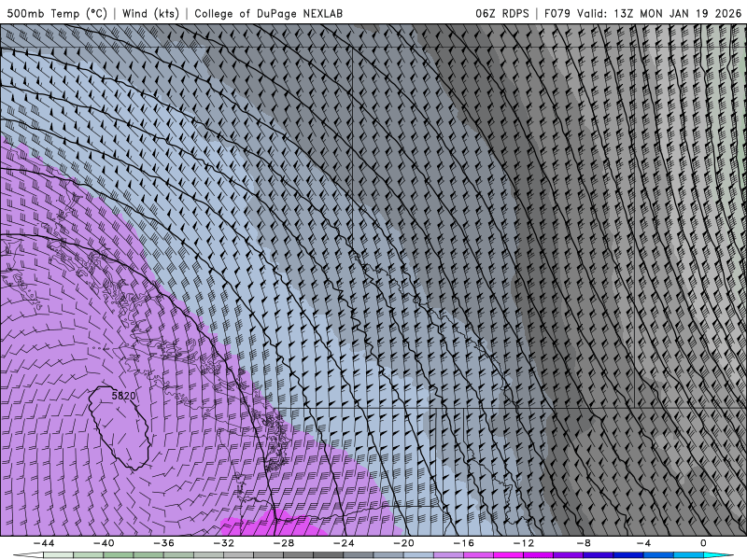Click the "Wind (kts)" header label

click(x=150, y=13)
